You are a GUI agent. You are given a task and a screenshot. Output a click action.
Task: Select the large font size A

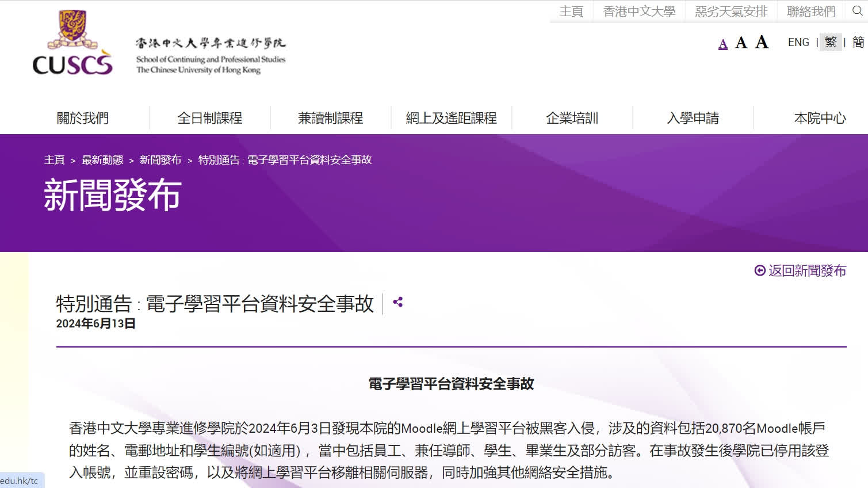click(762, 42)
